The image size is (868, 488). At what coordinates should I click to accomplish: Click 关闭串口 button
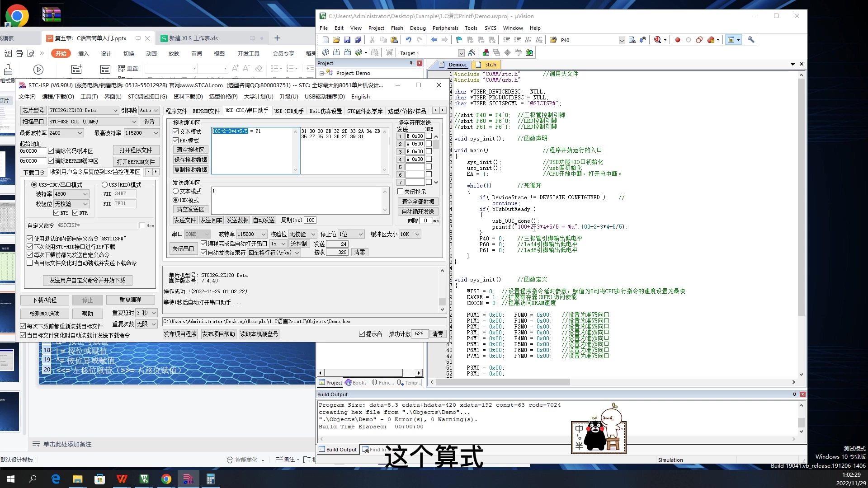[183, 249]
